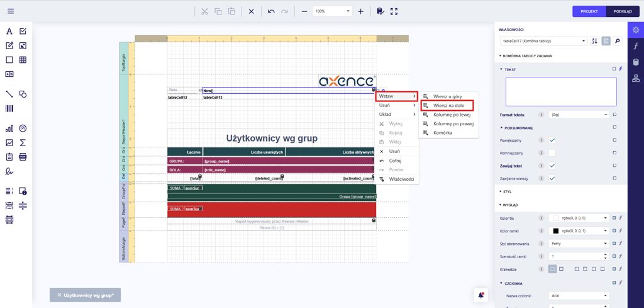Enable the Pomniejszalny checkbox
The image size is (644, 308).
(552, 153)
